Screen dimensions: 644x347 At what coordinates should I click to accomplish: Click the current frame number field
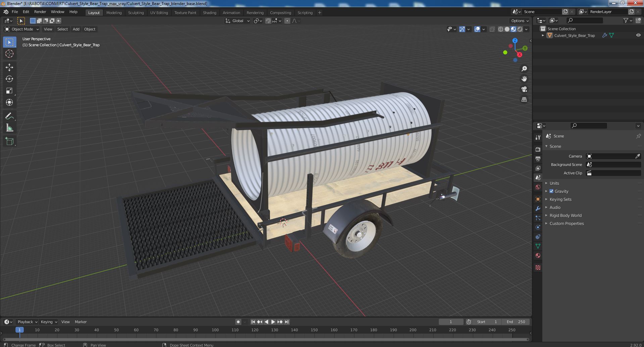click(451, 322)
